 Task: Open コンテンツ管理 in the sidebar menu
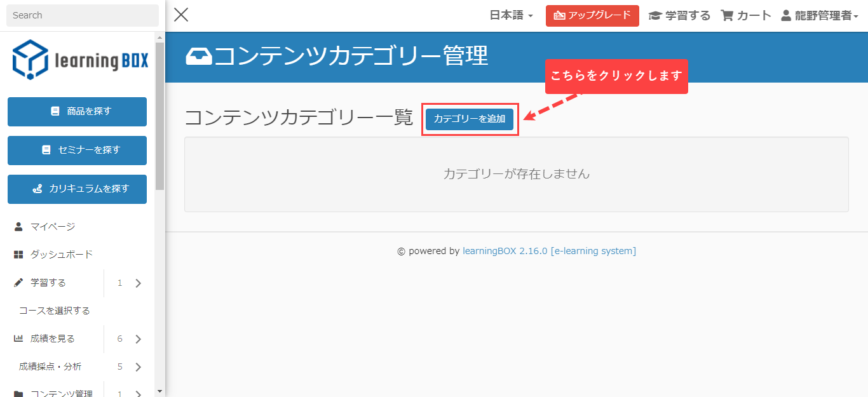pyautogui.click(x=61, y=394)
